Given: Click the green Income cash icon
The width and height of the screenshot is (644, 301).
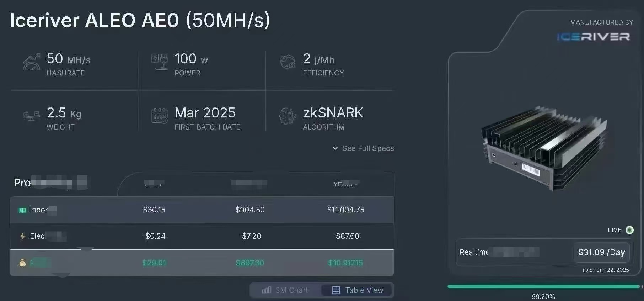Looking at the screenshot, I should click(22, 210).
